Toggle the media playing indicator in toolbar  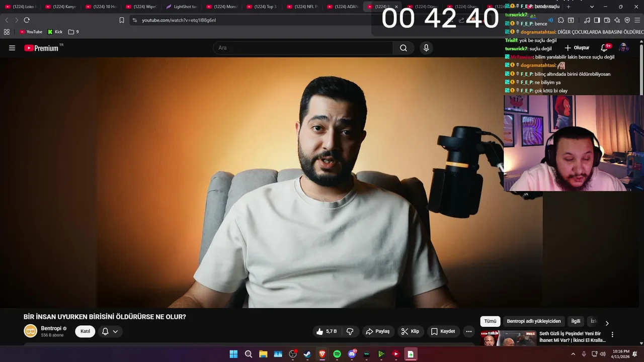[x=550, y=20]
